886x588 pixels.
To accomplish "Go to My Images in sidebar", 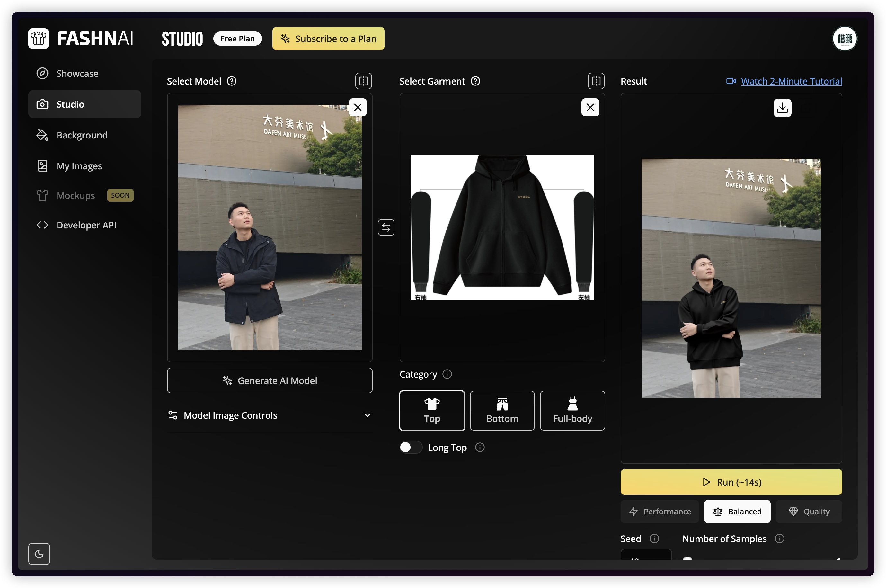I will click(x=79, y=166).
